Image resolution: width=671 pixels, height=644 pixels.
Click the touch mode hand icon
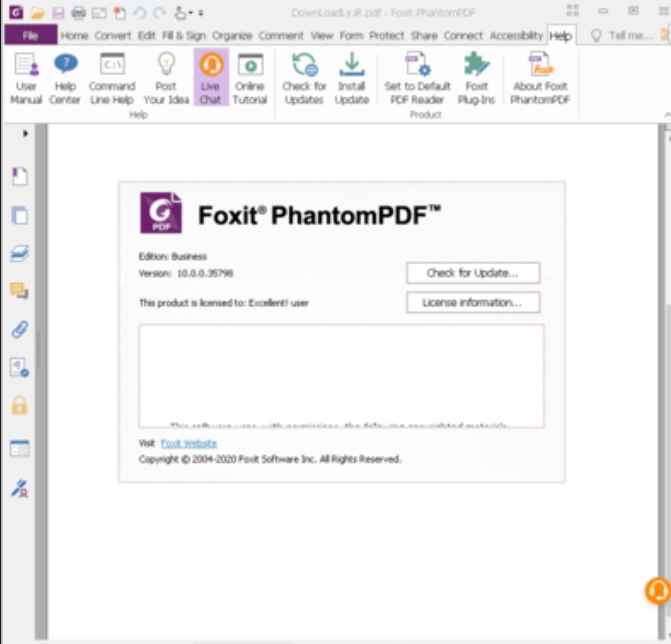[181, 13]
